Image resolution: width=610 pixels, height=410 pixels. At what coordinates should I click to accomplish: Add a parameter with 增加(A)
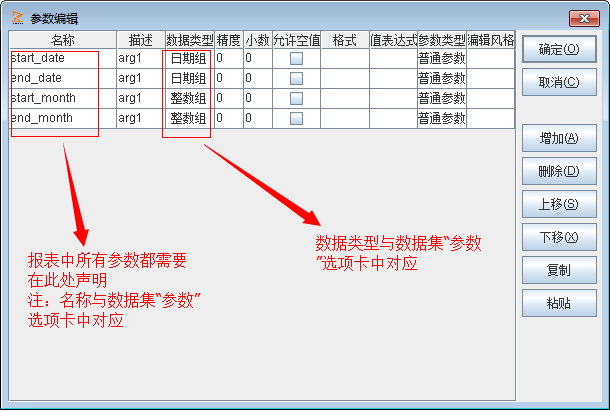point(559,138)
